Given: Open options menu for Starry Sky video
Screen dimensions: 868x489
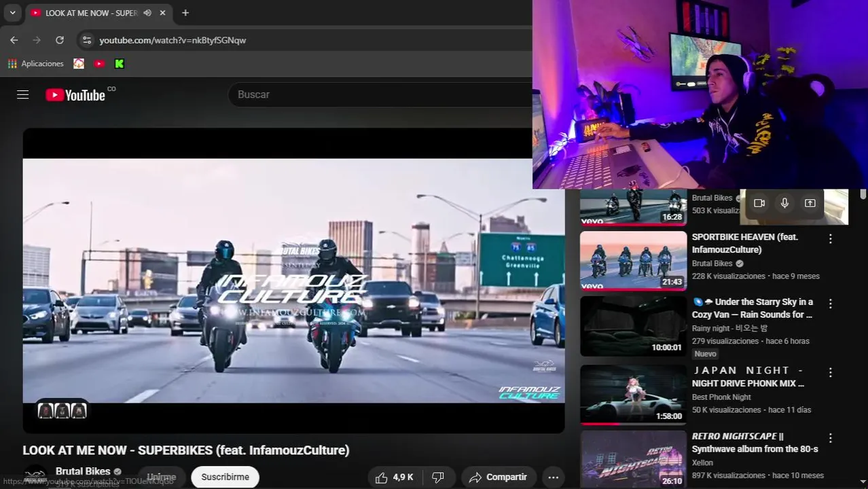Looking at the screenshot, I should point(830,304).
